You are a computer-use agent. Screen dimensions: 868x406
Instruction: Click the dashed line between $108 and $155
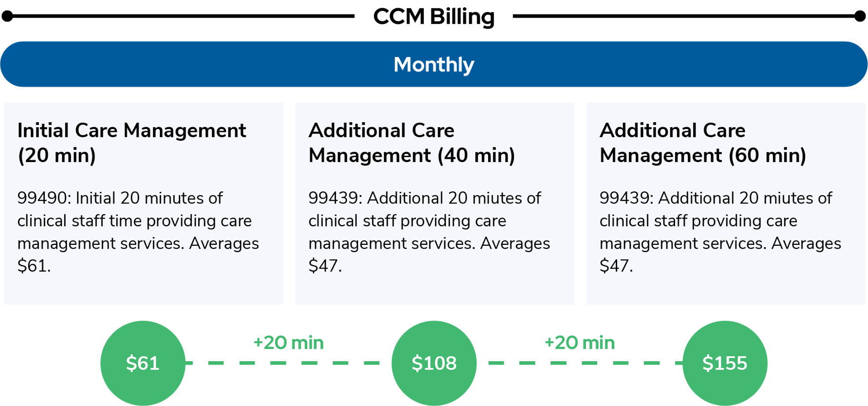(x=580, y=363)
